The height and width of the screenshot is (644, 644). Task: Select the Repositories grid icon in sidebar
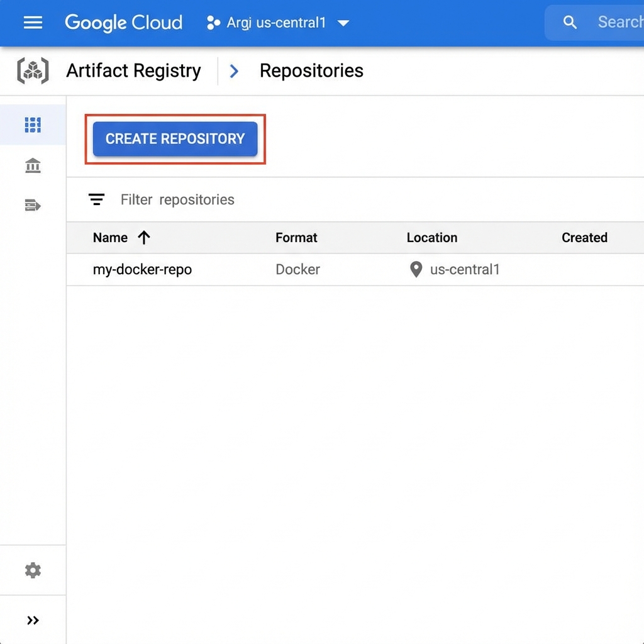click(x=33, y=125)
